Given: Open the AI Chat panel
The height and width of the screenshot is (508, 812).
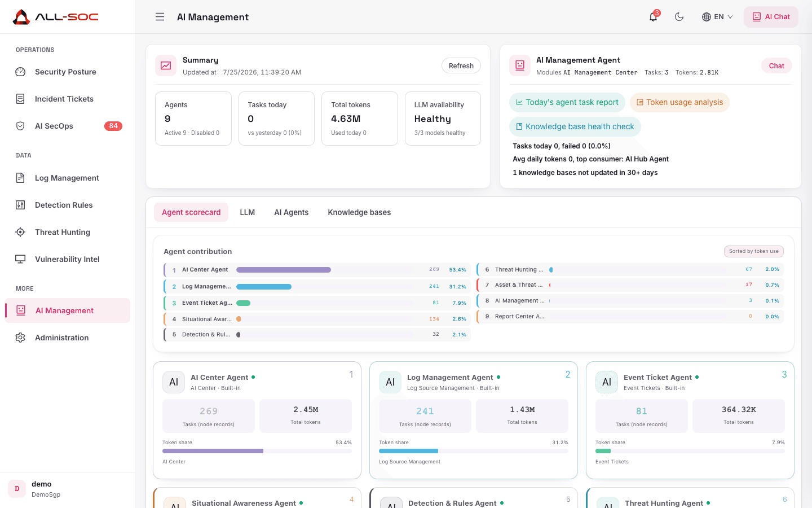Looking at the screenshot, I should coord(771,17).
